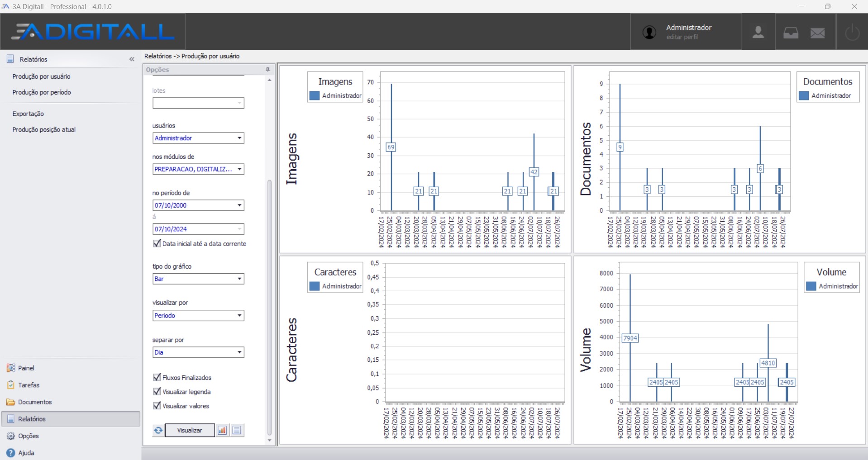The width and height of the screenshot is (868, 460).
Task: Click Volume legend blue swatch
Action: pyautogui.click(x=811, y=286)
